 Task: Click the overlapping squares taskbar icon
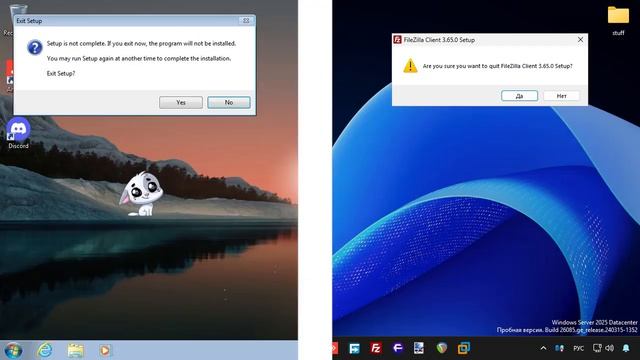(x=464, y=348)
